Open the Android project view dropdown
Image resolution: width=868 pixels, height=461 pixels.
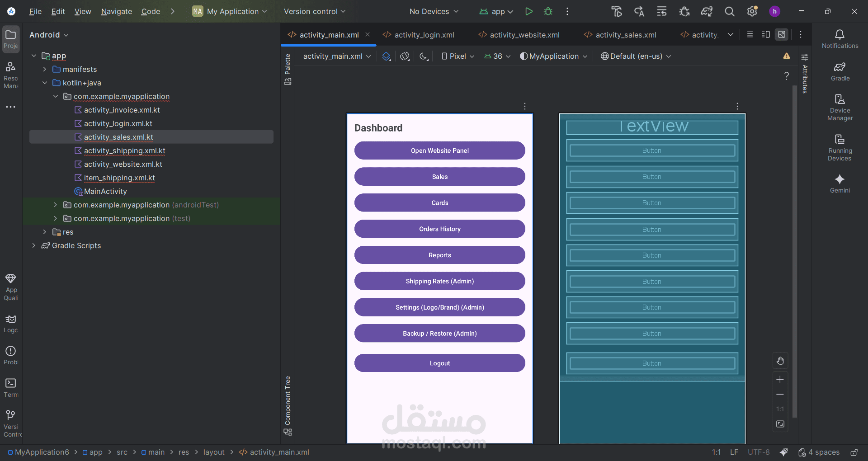point(49,35)
